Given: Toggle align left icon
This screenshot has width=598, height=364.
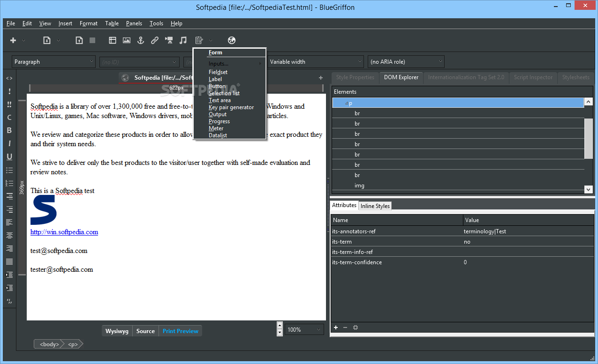Looking at the screenshot, I should coord(9,222).
